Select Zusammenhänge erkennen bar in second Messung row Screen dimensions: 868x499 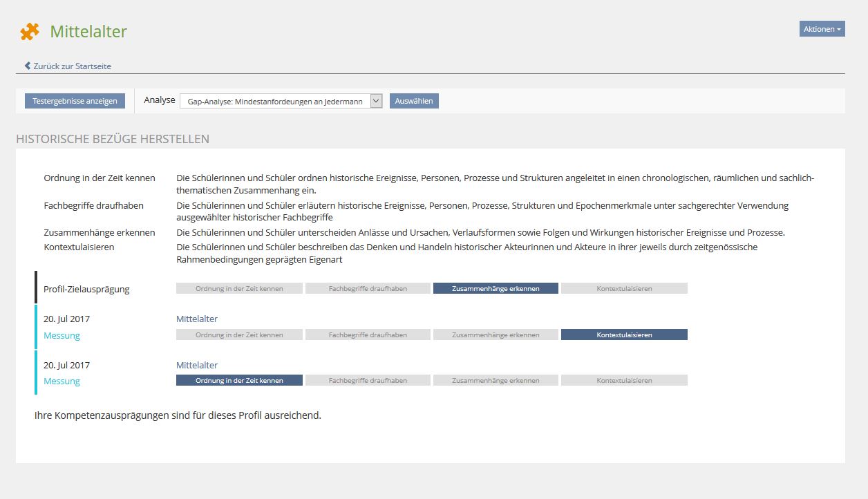coord(496,380)
